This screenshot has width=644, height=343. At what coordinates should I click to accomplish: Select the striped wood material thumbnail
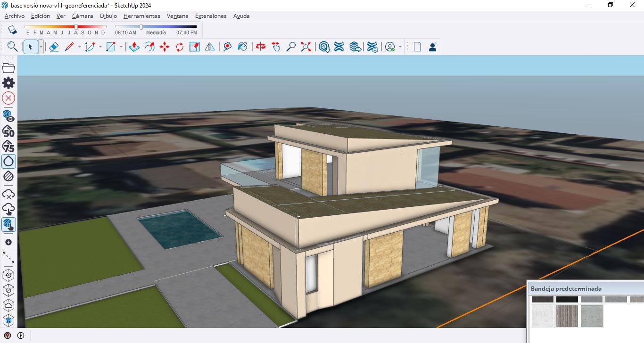[x=567, y=316]
